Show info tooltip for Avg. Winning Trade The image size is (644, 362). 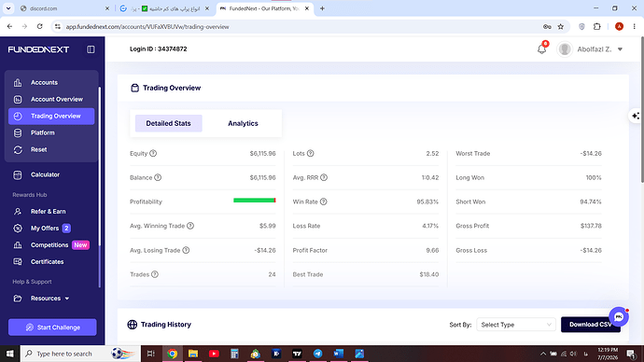click(190, 226)
